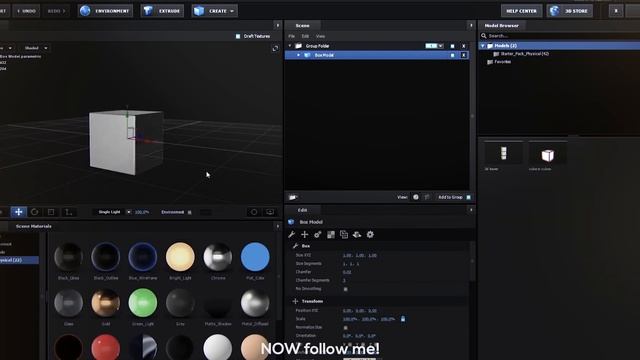Screen dimensions: 640x360
Task: Pick the Gold material sphere
Action: coord(106,303)
